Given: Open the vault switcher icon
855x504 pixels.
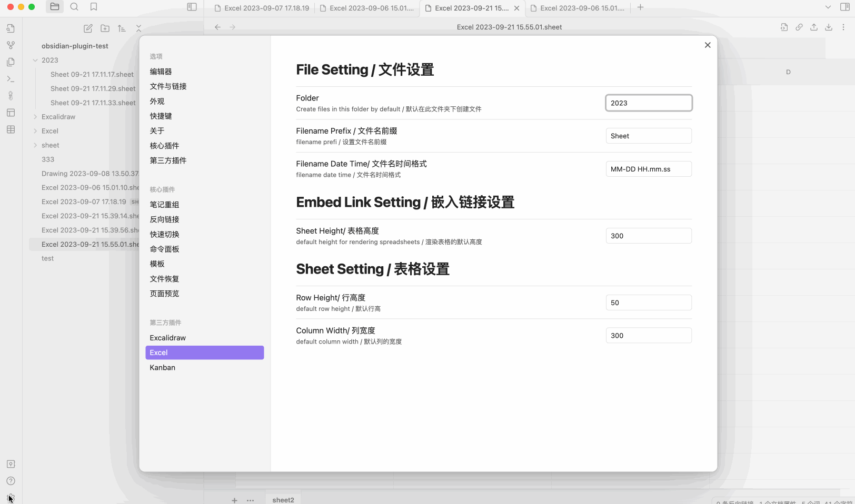Looking at the screenshot, I should (11, 464).
